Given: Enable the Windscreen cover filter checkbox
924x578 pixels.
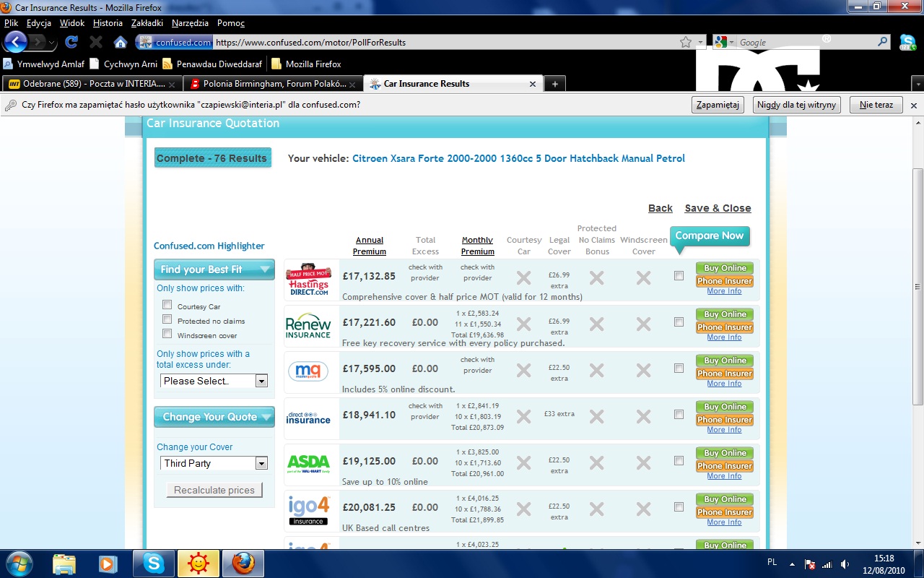Looking at the screenshot, I should (167, 334).
